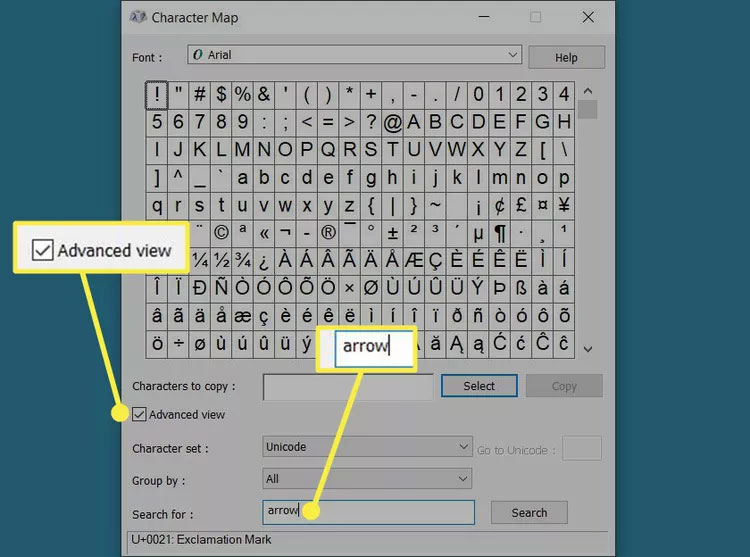Expand the Group by dropdown
This screenshot has height=557, width=750.
367,479
